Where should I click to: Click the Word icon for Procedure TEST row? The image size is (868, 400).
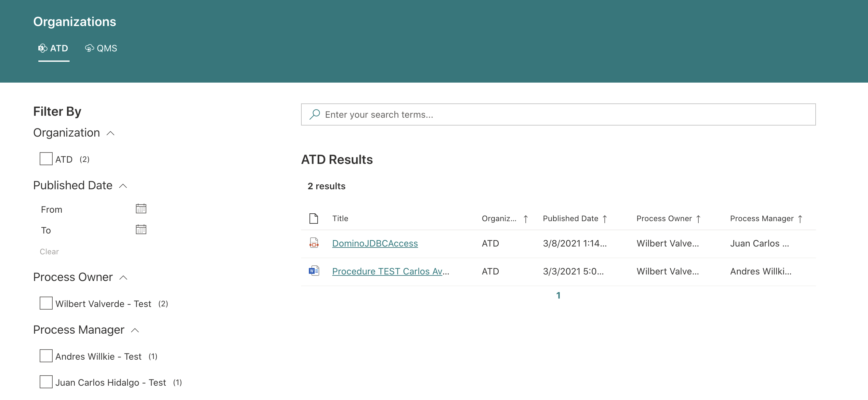pyautogui.click(x=314, y=271)
